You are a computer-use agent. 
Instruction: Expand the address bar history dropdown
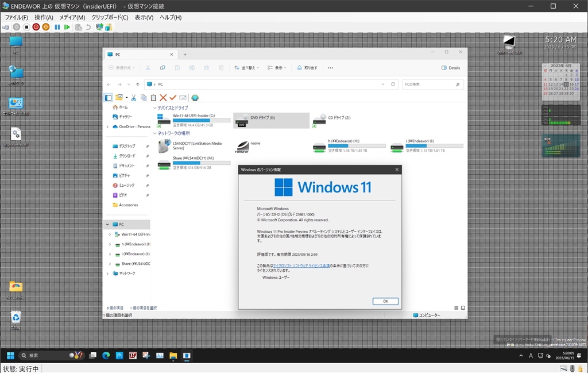pyautogui.click(x=383, y=84)
